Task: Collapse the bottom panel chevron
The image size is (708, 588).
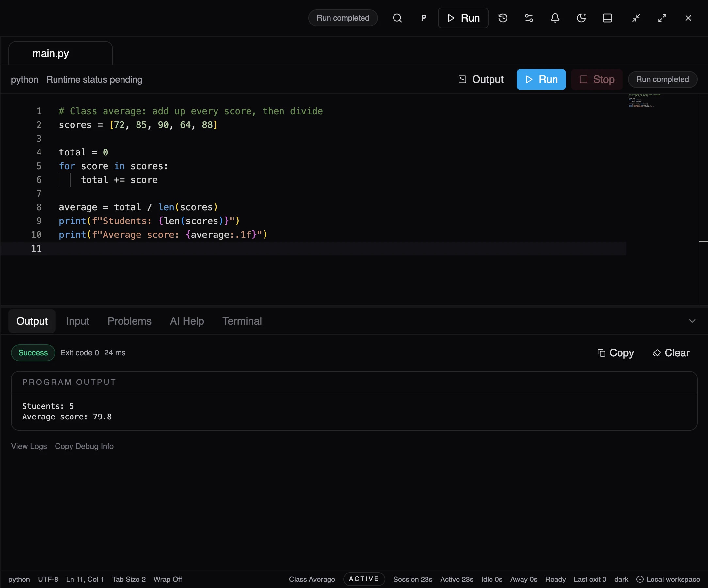Action: 692,321
